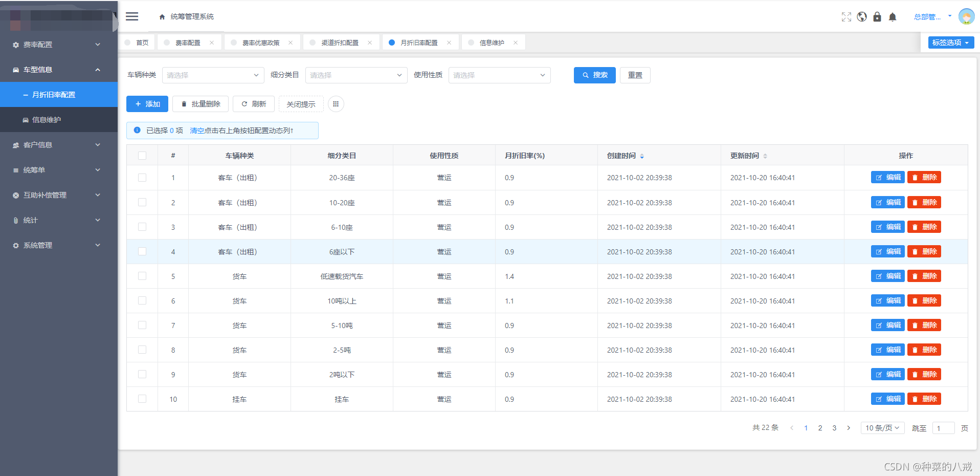Click 系统管理 gear icon in sidebar

coord(16,245)
